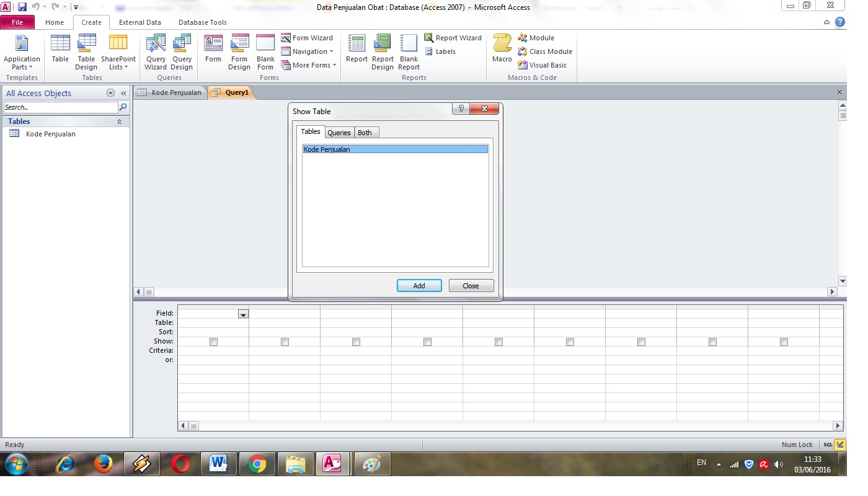Launch the Query Wizard
The width and height of the screenshot is (868, 496).
pos(156,53)
